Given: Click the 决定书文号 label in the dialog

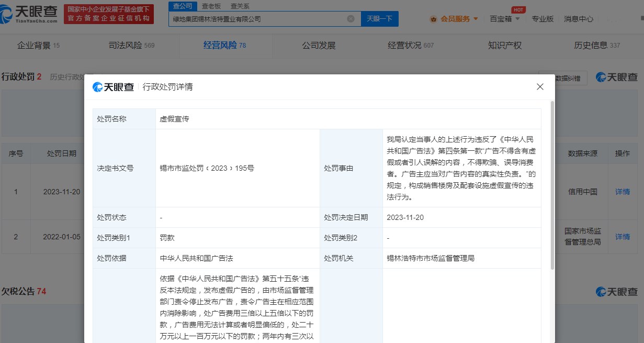Looking at the screenshot, I should (x=115, y=168).
